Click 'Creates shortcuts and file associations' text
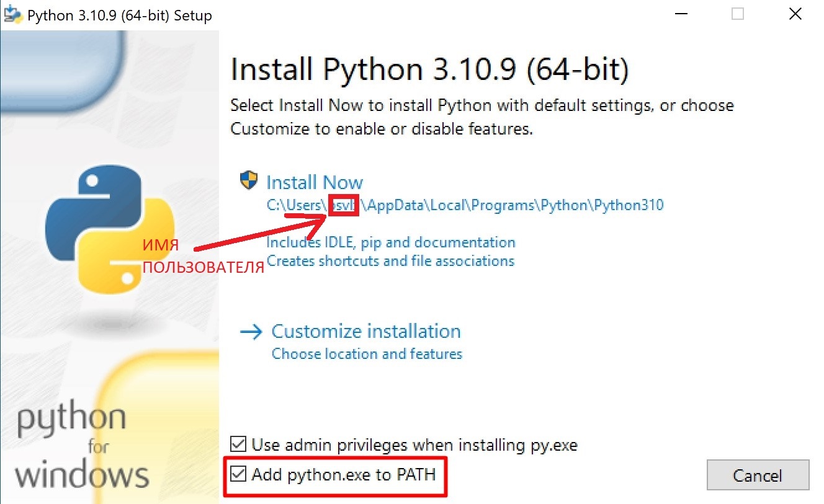Image resolution: width=824 pixels, height=504 pixels. [390, 261]
